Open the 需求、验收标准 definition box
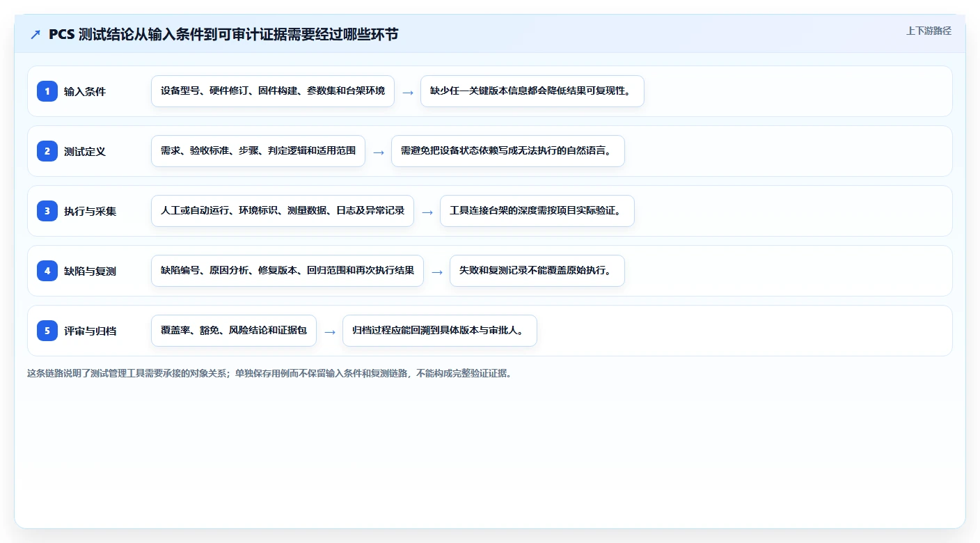This screenshot has height=543, width=980. pyautogui.click(x=258, y=151)
